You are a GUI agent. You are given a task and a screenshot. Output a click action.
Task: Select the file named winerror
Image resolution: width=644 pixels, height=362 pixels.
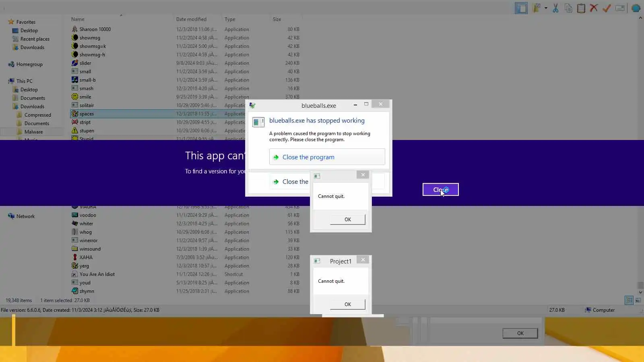[x=89, y=241]
